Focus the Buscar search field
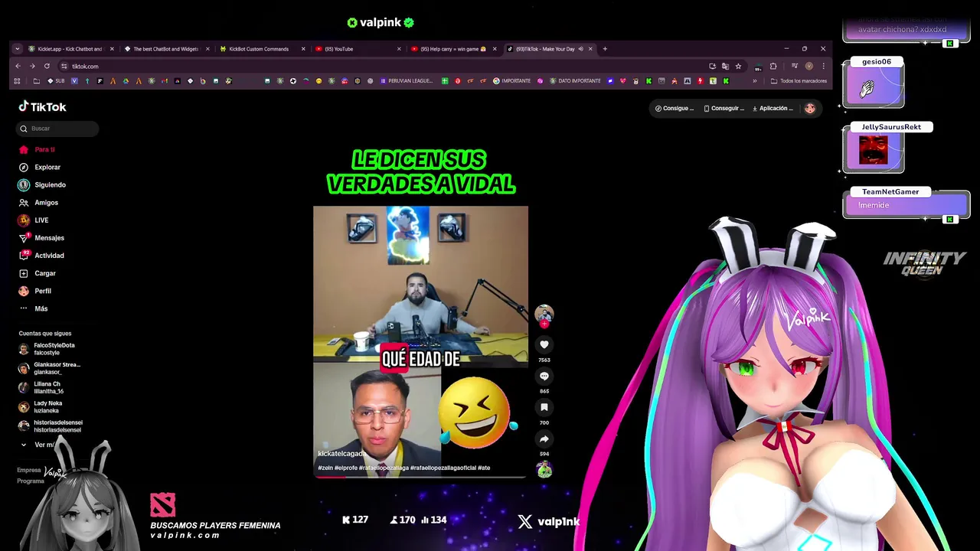Viewport: 980px width, 551px height. [x=58, y=129]
